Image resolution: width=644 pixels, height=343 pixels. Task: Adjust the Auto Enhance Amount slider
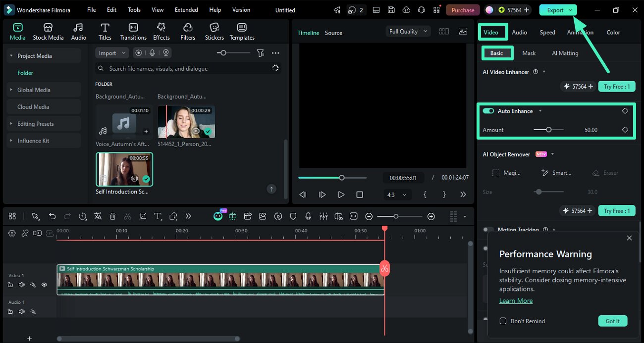click(x=548, y=130)
